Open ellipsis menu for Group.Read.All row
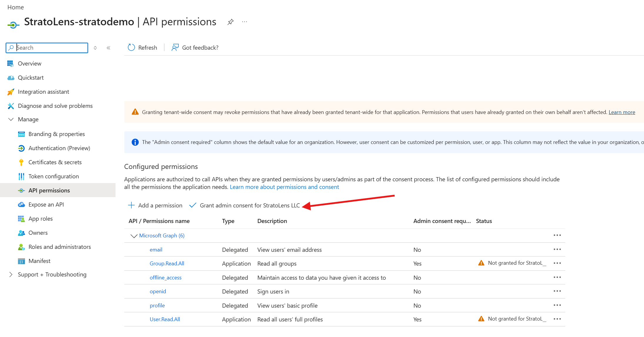This screenshot has width=644, height=337. click(557, 263)
